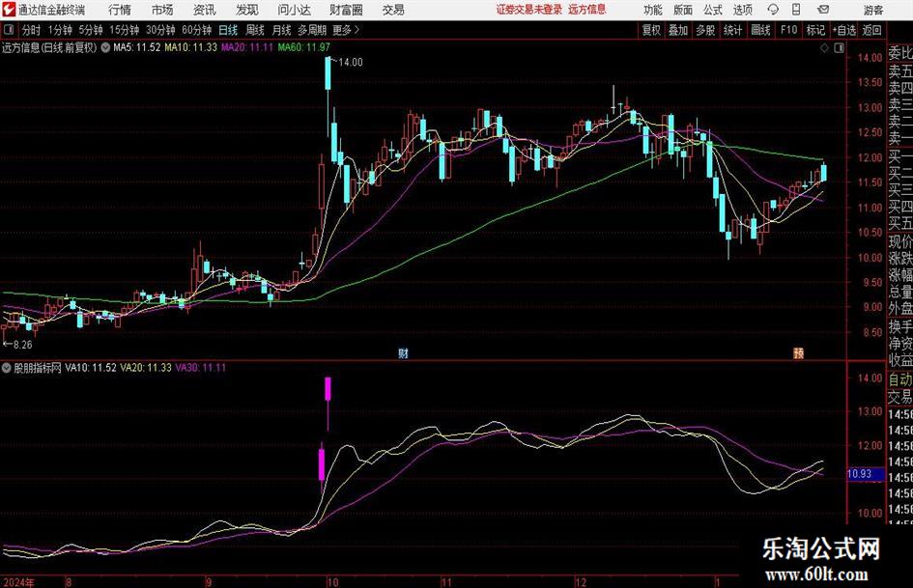Click the diamond icon above the price axis

click(824, 48)
